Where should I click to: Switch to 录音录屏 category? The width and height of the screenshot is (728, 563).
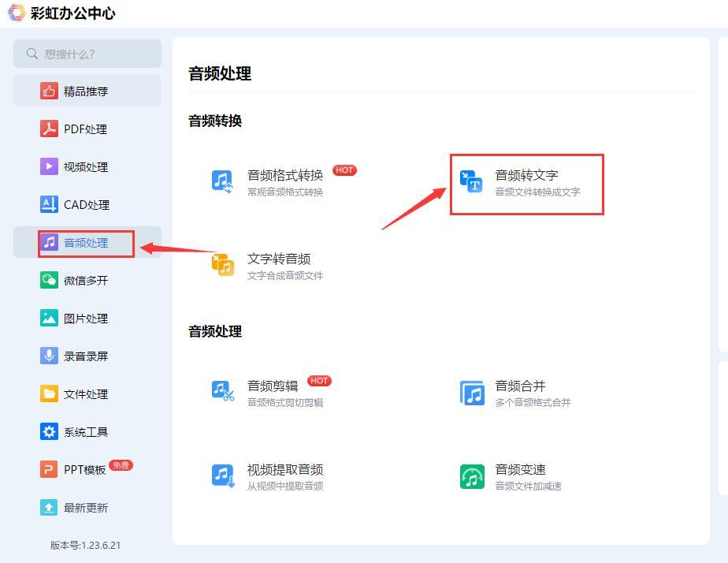[x=87, y=356]
